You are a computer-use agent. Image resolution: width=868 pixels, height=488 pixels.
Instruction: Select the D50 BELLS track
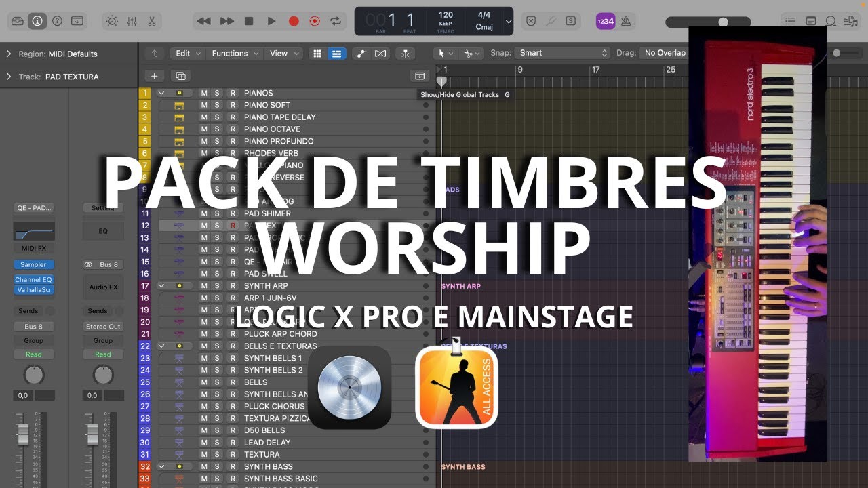pos(264,430)
